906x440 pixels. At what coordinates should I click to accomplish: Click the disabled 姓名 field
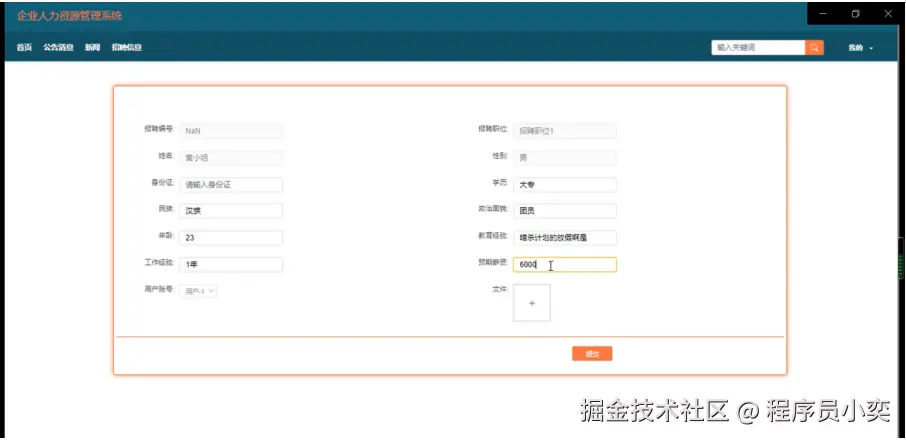coord(231,158)
